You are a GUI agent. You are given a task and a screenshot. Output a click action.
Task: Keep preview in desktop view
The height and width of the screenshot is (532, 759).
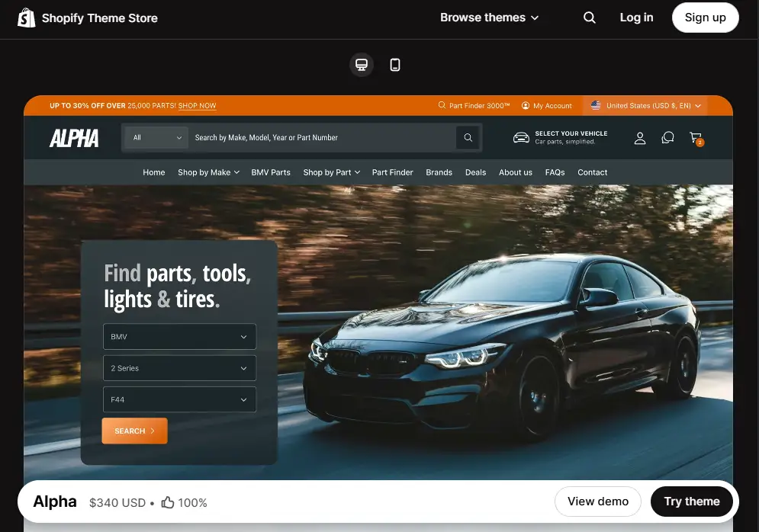(362, 65)
